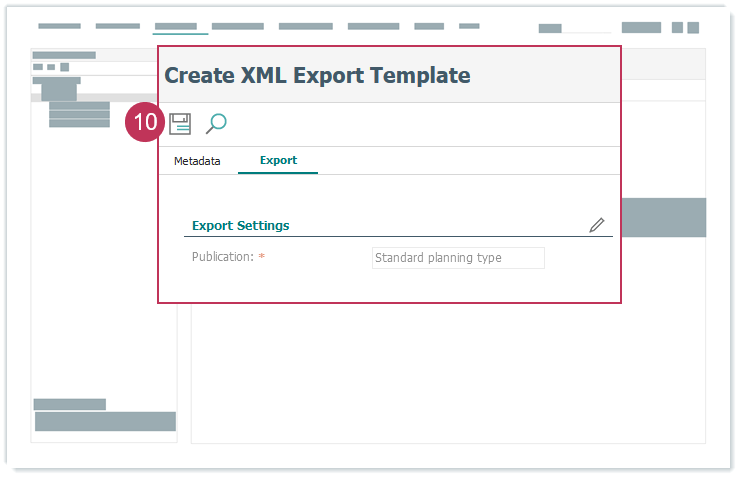Viewport: 740px width, 478px height.
Task: Click the magnifying glass search icon
Action: (216, 123)
